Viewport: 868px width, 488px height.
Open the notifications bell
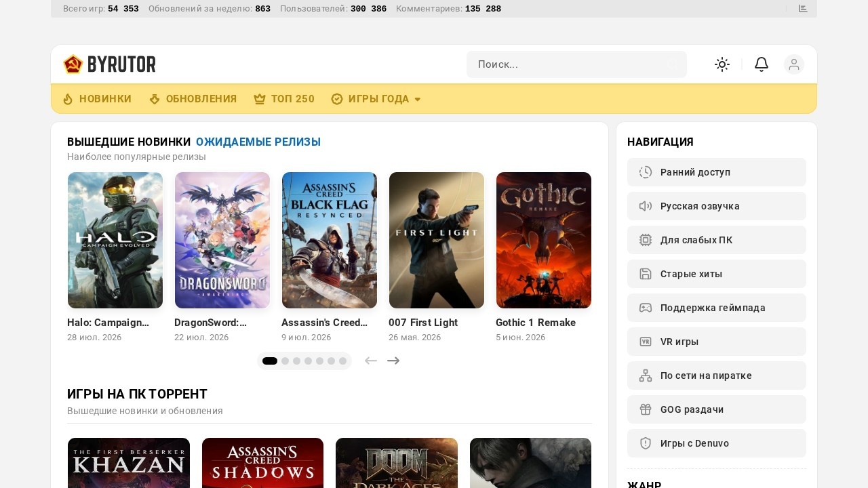pos(762,64)
